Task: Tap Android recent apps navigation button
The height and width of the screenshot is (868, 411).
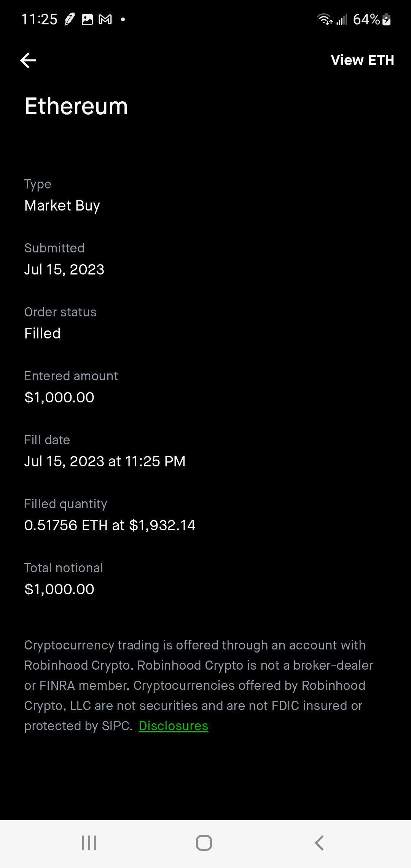Action: tap(89, 843)
